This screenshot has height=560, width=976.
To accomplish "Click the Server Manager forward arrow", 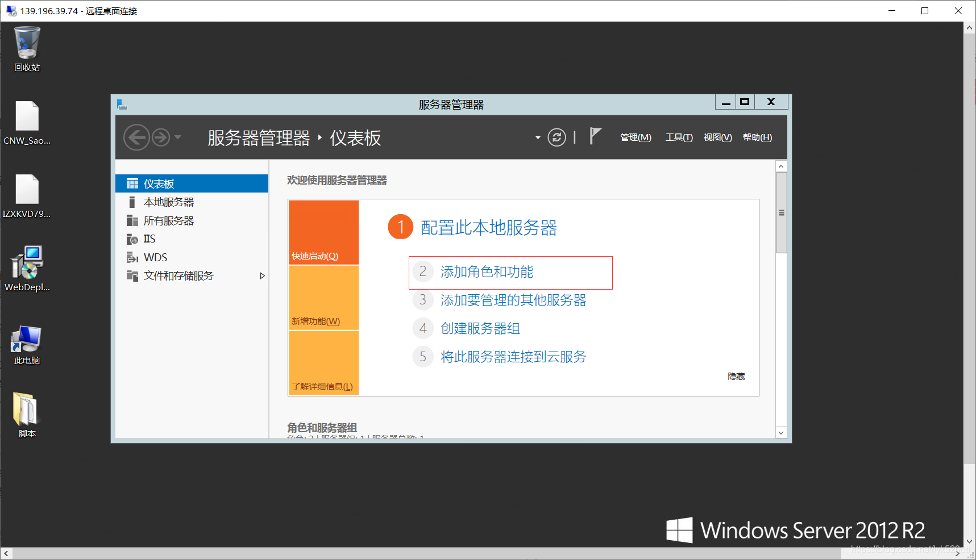I will pos(161,137).
